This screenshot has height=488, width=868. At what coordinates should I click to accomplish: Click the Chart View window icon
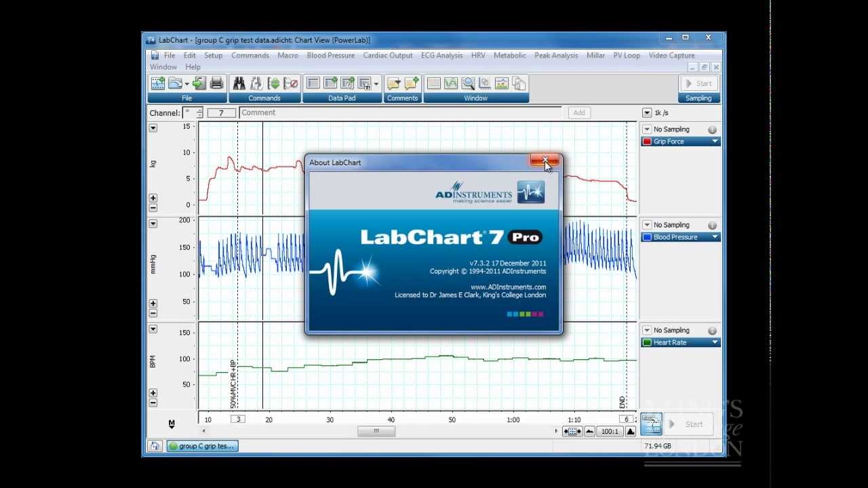[433, 83]
